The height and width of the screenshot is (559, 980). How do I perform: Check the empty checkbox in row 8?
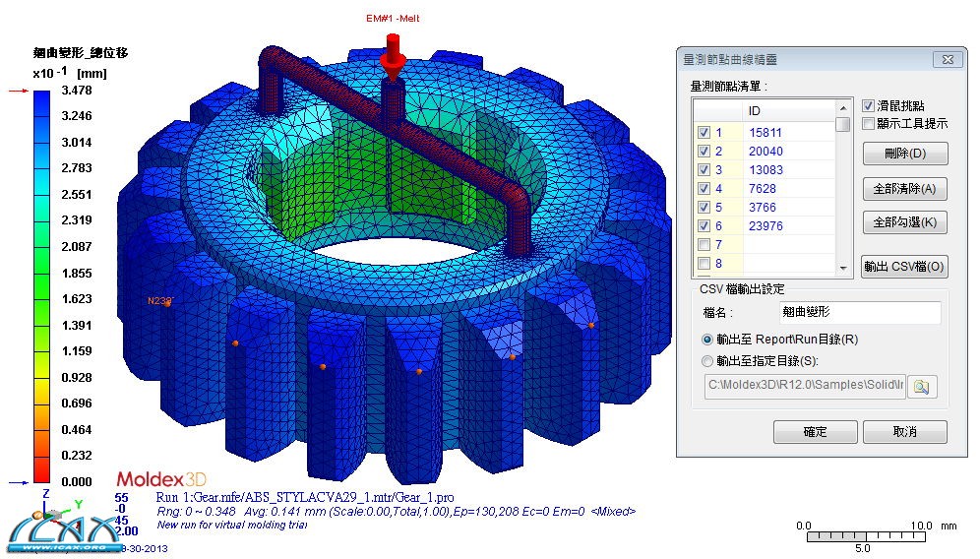704,263
